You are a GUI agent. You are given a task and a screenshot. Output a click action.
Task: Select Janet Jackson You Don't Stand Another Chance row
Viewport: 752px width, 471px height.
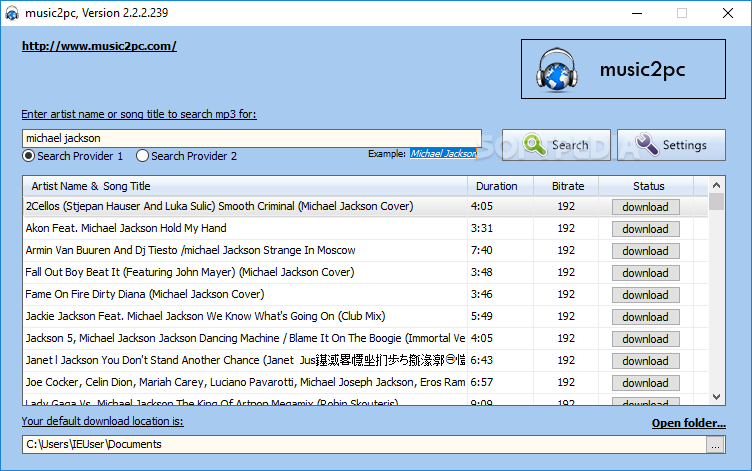(365, 361)
